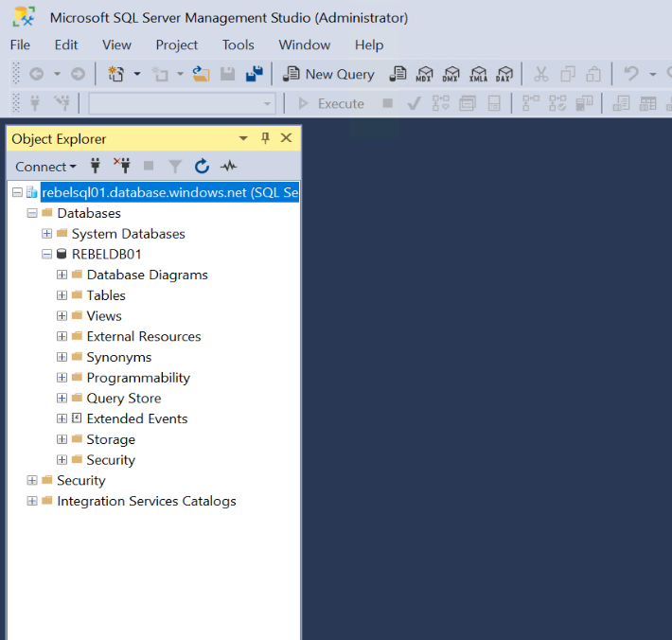Collapse the Databases folder
The image size is (672, 640).
32,213
